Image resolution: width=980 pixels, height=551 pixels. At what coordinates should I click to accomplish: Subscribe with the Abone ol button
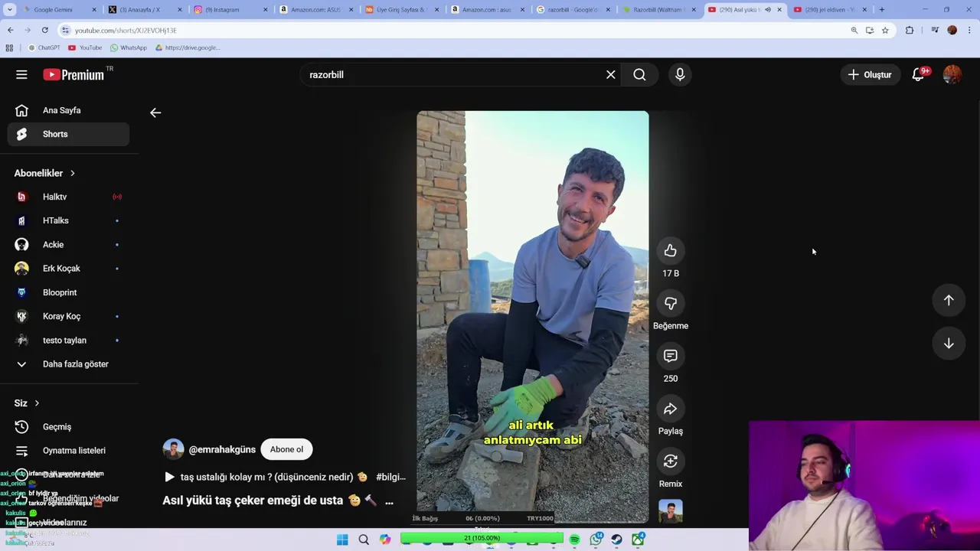pos(286,449)
